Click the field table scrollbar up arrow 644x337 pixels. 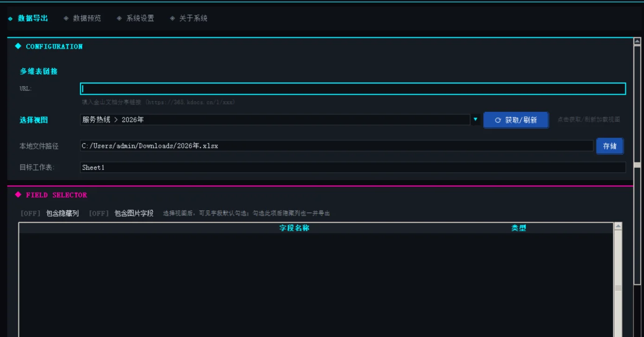pos(618,227)
